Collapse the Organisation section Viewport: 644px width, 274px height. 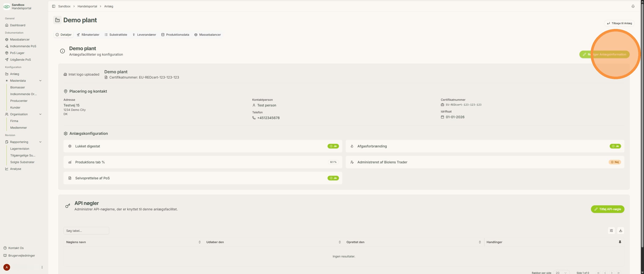(40, 114)
